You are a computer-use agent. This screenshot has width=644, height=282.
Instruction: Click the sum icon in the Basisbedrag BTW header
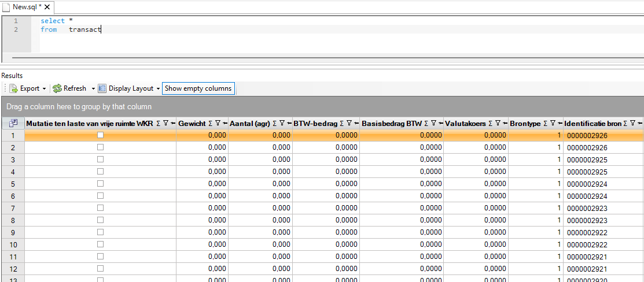tap(426, 123)
